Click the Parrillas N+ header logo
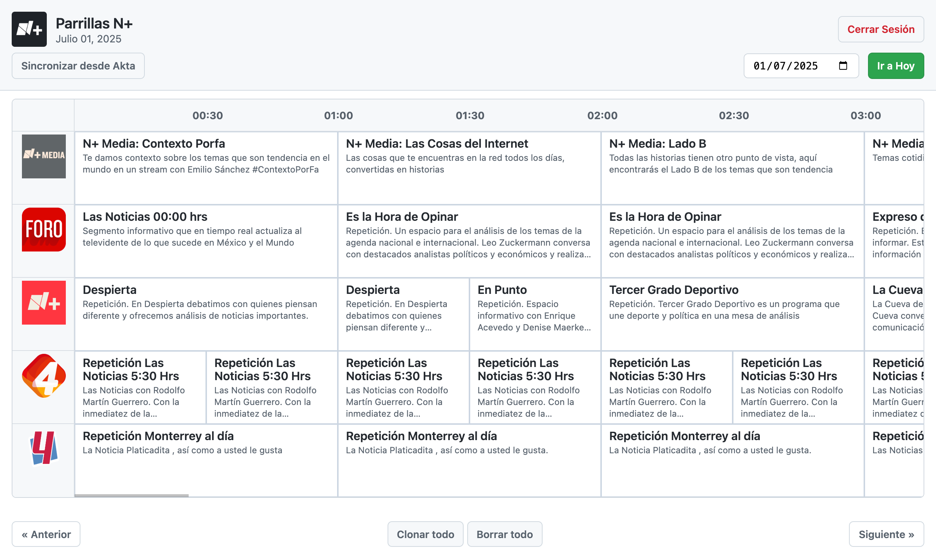This screenshot has height=560, width=936. point(29,29)
